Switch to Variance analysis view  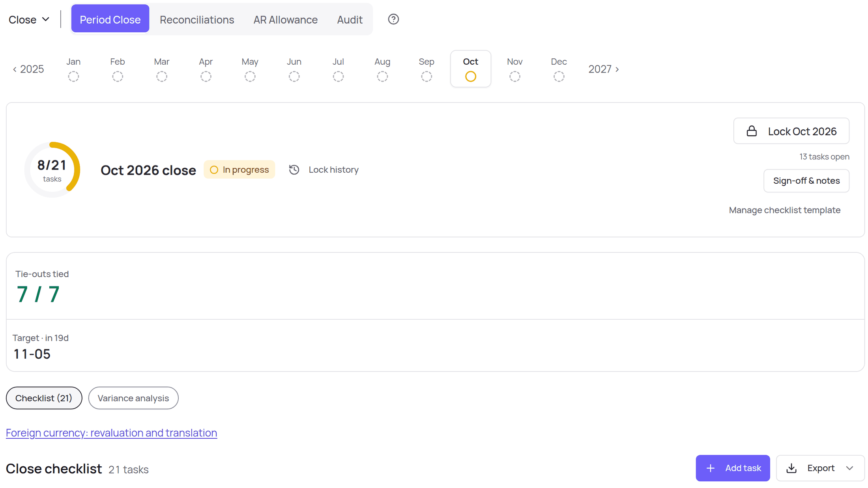tap(133, 398)
